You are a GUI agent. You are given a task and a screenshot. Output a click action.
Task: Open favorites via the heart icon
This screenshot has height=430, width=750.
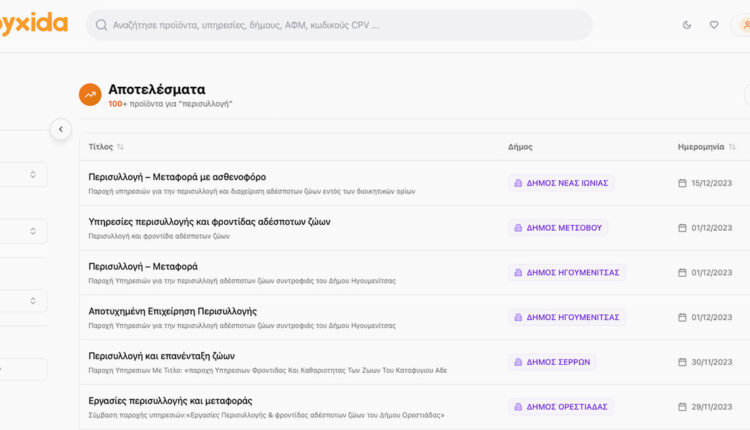pos(714,25)
